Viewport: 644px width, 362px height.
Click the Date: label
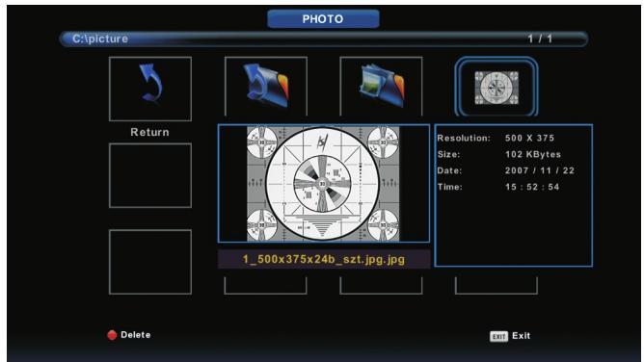[x=449, y=170]
